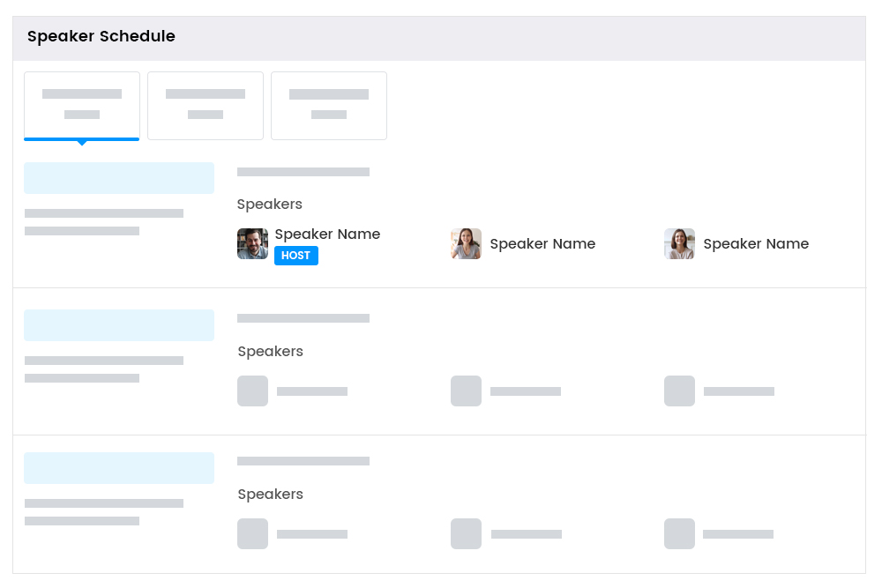This screenshot has width=882, height=588.
Task: Open the rightmost Speaker Name link
Action: click(x=756, y=244)
